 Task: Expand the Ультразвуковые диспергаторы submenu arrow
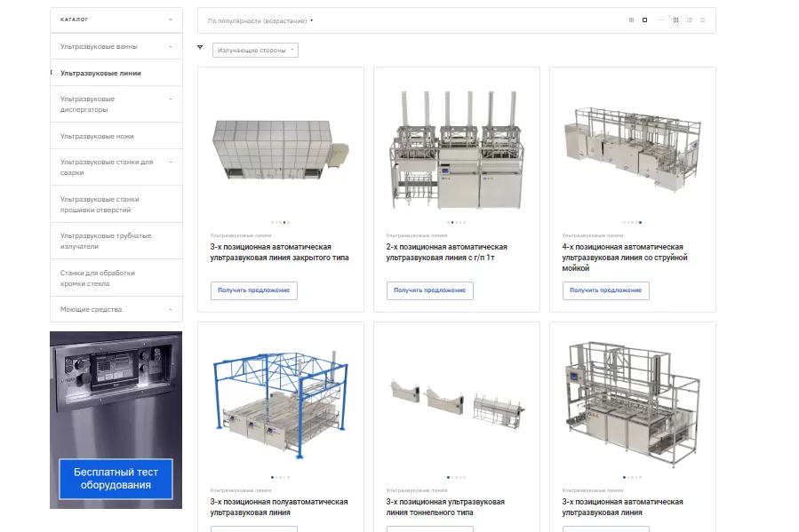(x=171, y=99)
